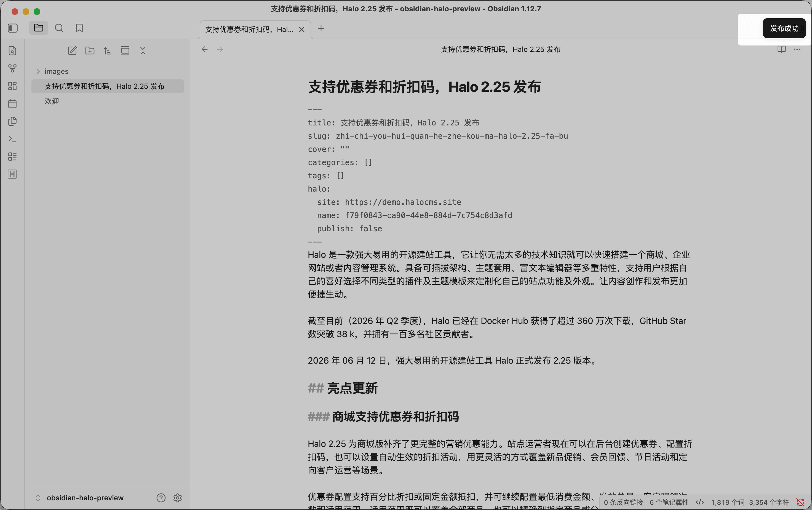Screen dimensions: 812x510
Task: Click the 亮点更新 heading
Action: 352,388
